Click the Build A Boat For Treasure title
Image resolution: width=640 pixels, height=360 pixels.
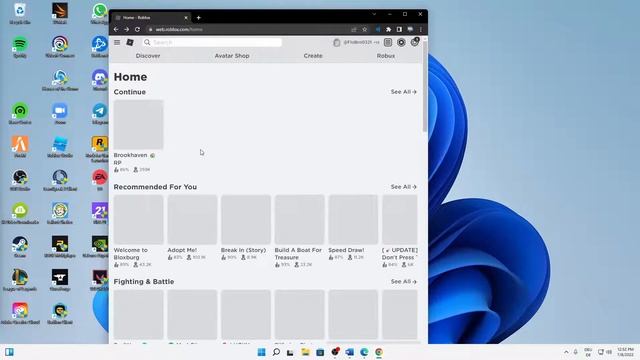click(298, 254)
